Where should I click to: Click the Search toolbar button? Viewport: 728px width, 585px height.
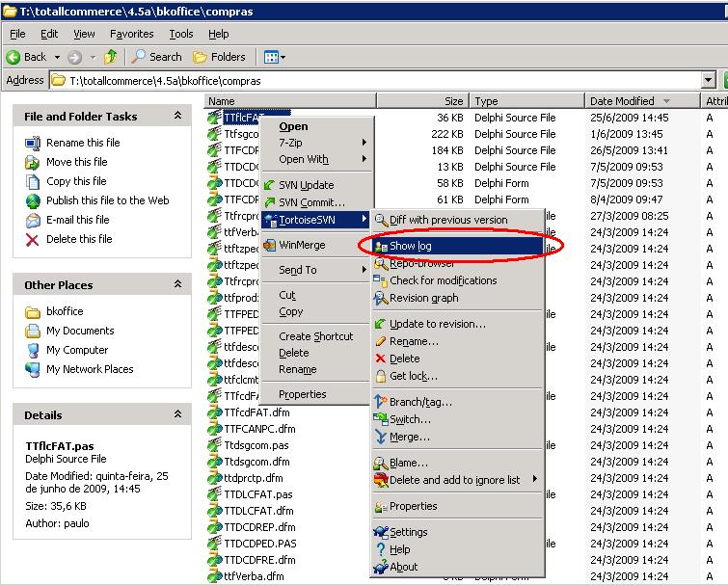pyautogui.click(x=156, y=57)
